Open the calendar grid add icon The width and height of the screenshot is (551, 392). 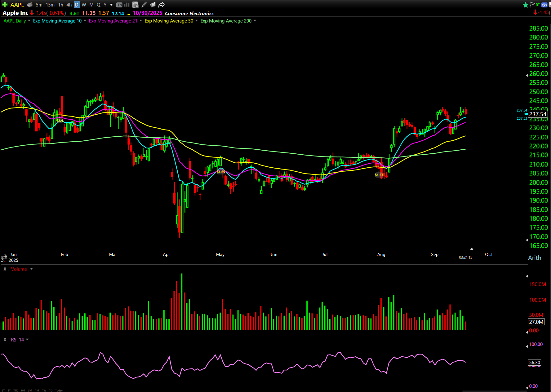135,5
